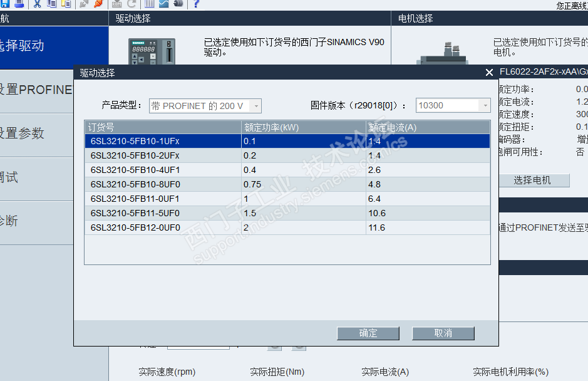Click the 选择电机 button in background window
This screenshot has width=588, height=381.
[x=534, y=180]
